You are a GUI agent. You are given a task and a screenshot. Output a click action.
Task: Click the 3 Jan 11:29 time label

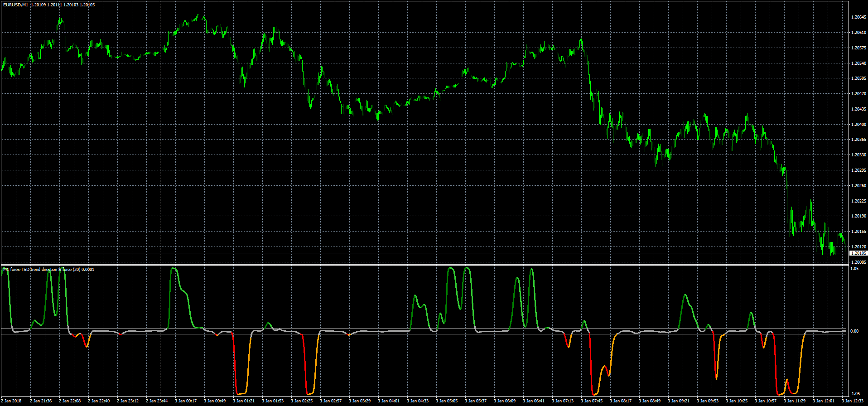(795, 401)
